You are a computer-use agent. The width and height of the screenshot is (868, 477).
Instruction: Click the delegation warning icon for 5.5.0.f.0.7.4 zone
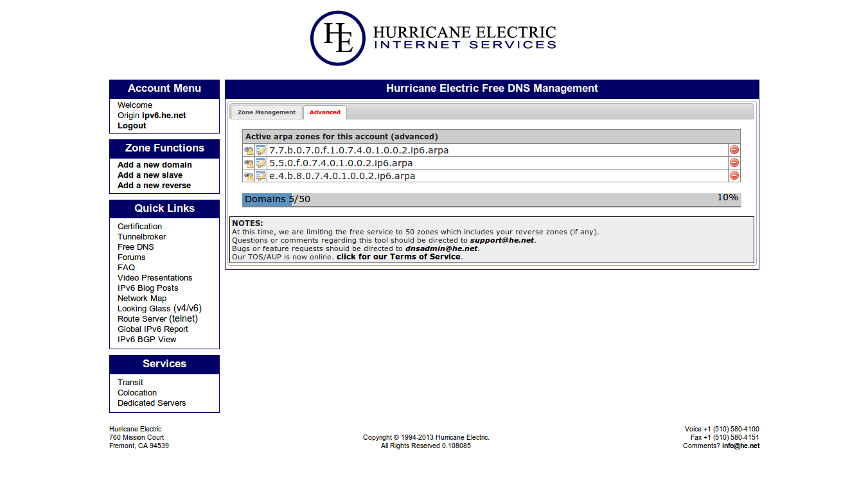pyautogui.click(x=249, y=163)
